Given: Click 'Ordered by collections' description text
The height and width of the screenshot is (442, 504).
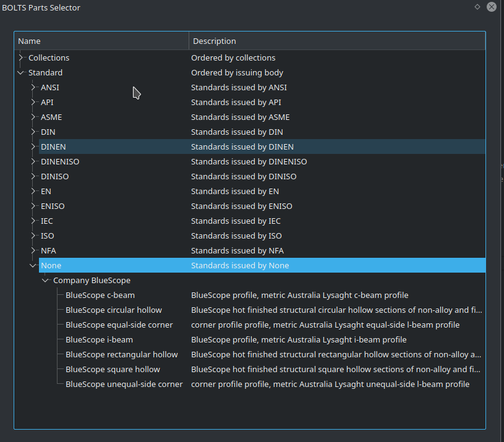Looking at the screenshot, I should [x=233, y=58].
